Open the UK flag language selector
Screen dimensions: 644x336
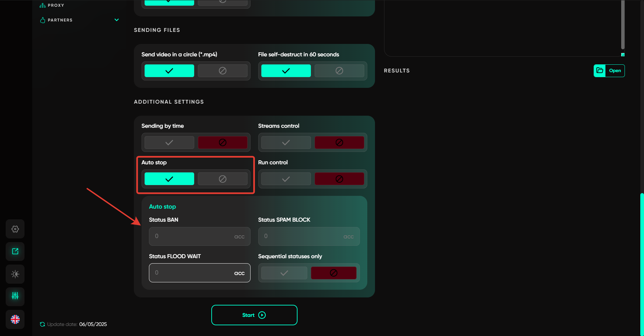[15, 319]
